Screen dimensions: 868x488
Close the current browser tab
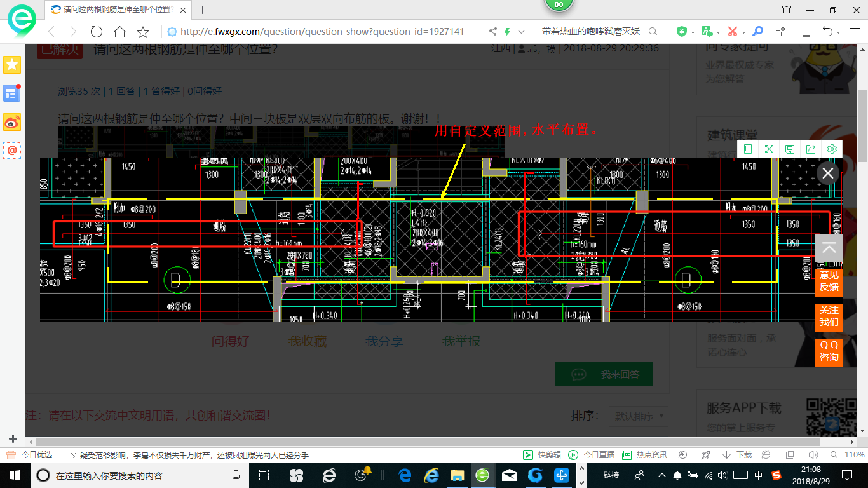coord(182,10)
